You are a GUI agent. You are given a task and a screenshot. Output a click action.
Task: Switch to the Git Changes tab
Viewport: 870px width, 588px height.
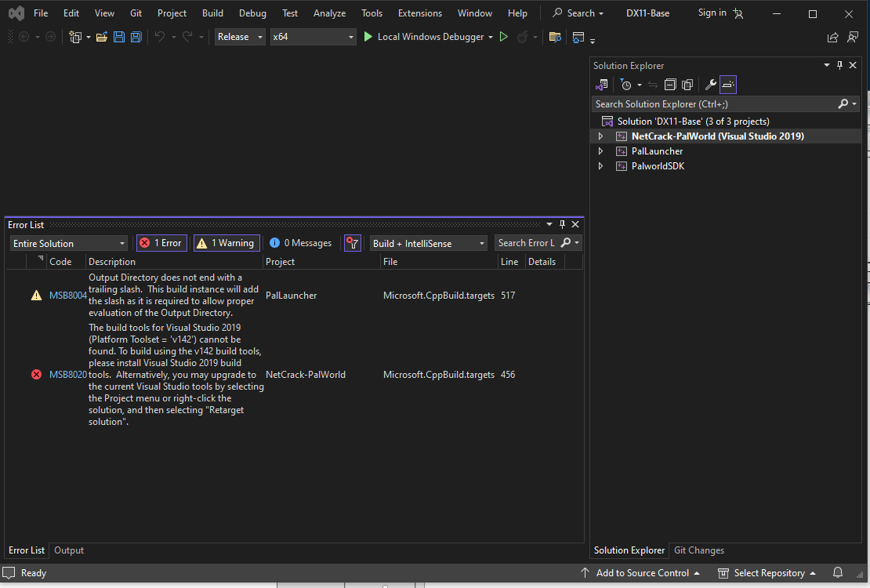699,550
